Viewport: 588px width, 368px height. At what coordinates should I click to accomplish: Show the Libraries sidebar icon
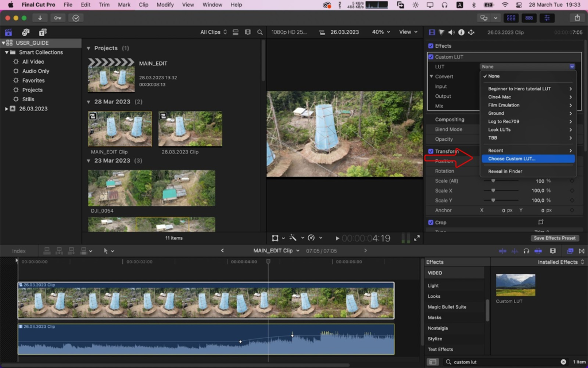(9, 32)
